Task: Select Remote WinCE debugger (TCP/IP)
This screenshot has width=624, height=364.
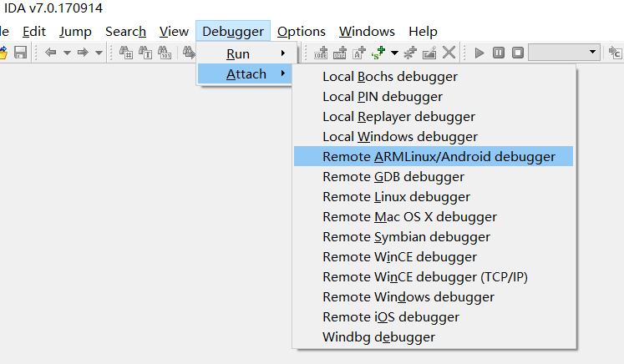Action: [x=434, y=277]
